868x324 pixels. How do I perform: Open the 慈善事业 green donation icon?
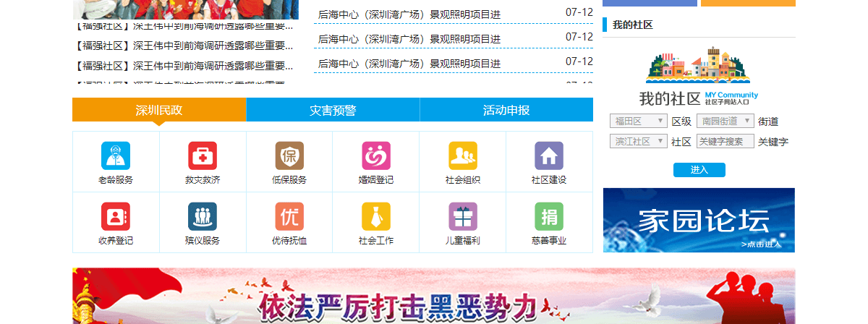point(549,216)
